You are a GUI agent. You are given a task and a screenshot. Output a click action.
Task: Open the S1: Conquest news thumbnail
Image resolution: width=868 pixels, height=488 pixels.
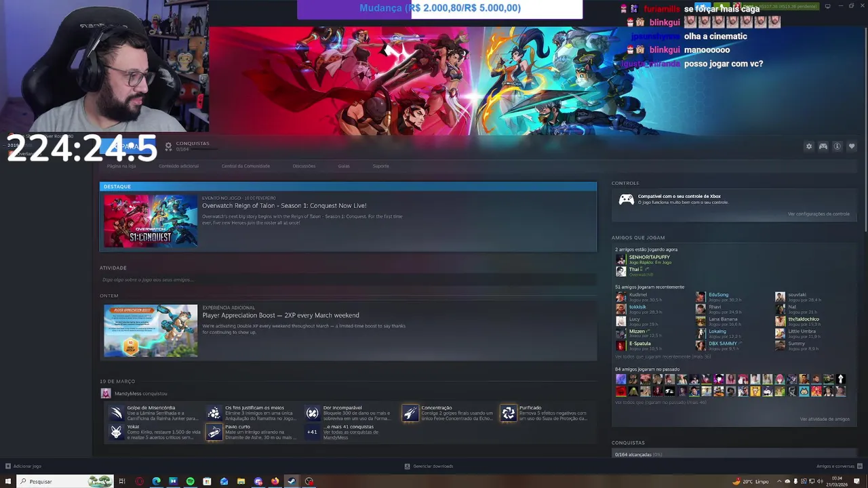[151, 221]
